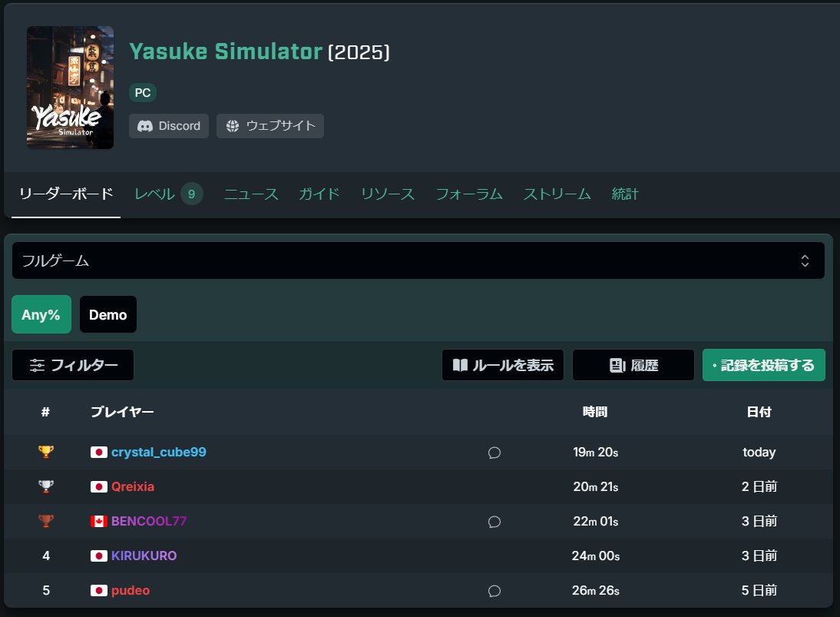Click the book icon on ルールを表示
The width and height of the screenshot is (840, 617).
click(460, 365)
